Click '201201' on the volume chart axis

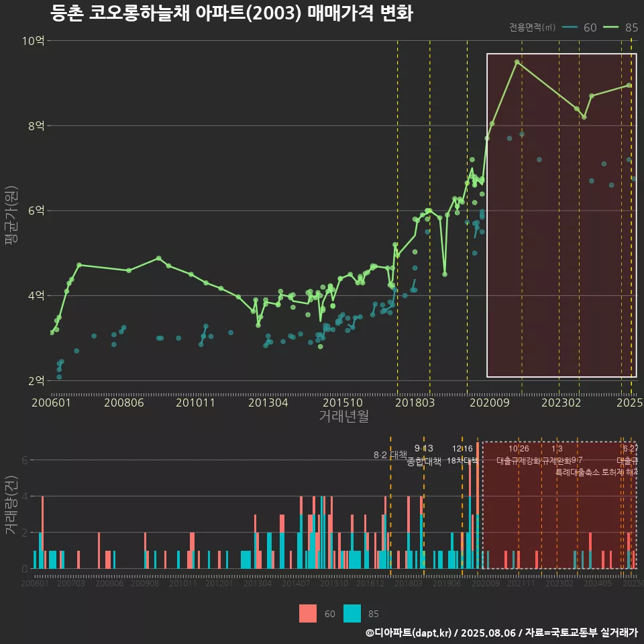tap(219, 583)
